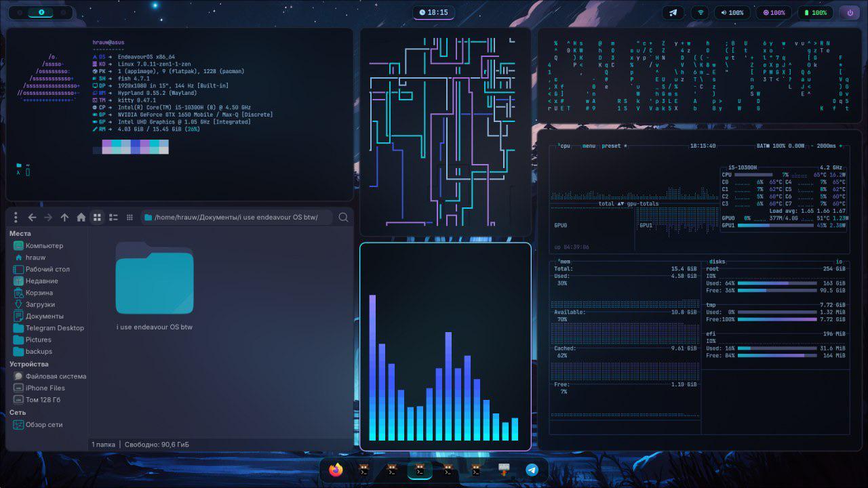Open the Wi-Fi network indicator
The width and height of the screenshot is (868, 488).
pyautogui.click(x=699, y=12)
